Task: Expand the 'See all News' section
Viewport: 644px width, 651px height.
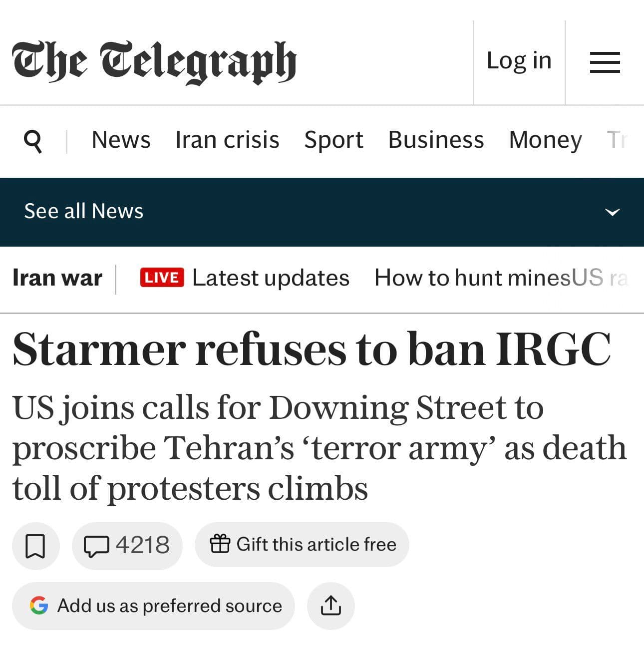Action: click(x=83, y=211)
